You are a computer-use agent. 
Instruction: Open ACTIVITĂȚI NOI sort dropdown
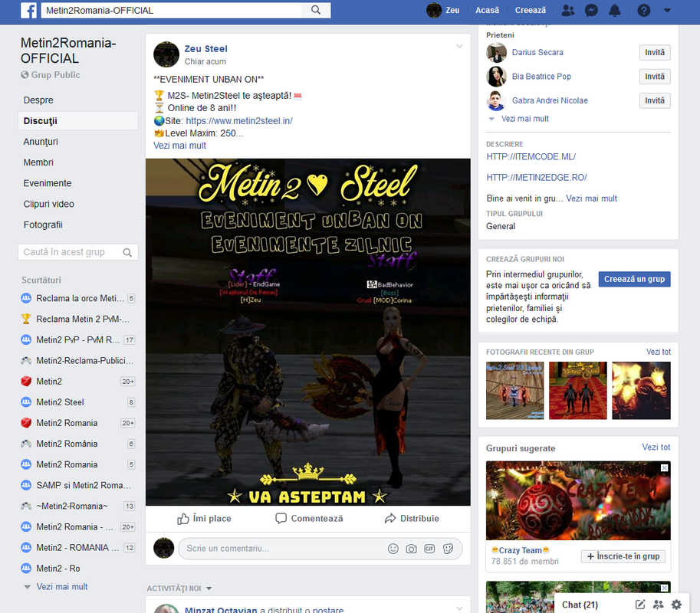coord(179,588)
